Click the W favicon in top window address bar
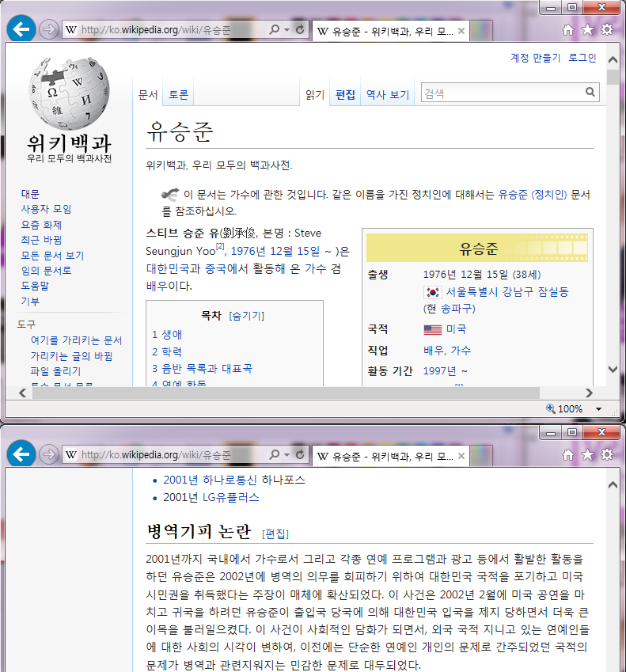This screenshot has height=672, width=626. [x=71, y=29]
